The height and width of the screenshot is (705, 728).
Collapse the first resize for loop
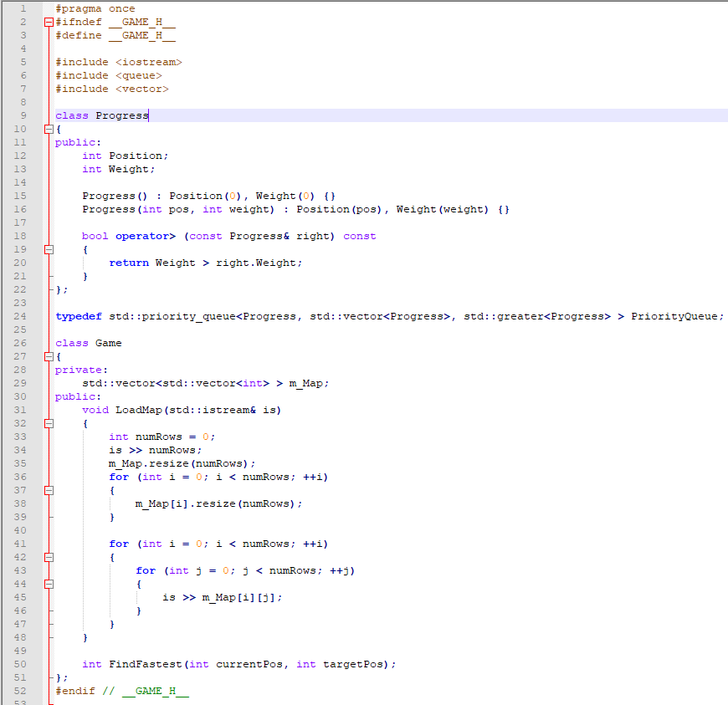(x=48, y=490)
